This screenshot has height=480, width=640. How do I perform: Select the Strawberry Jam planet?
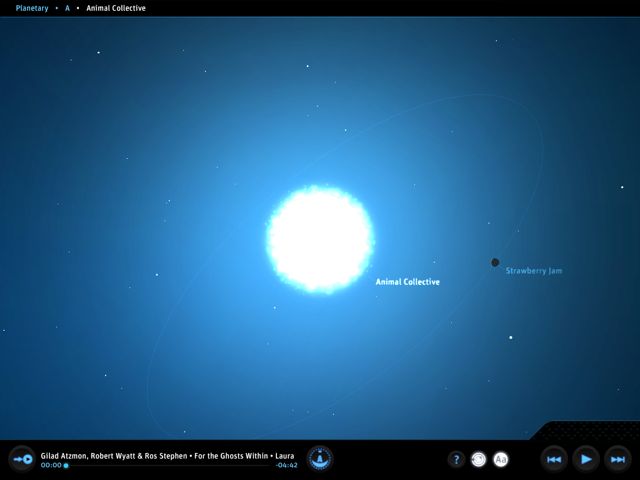coord(495,262)
